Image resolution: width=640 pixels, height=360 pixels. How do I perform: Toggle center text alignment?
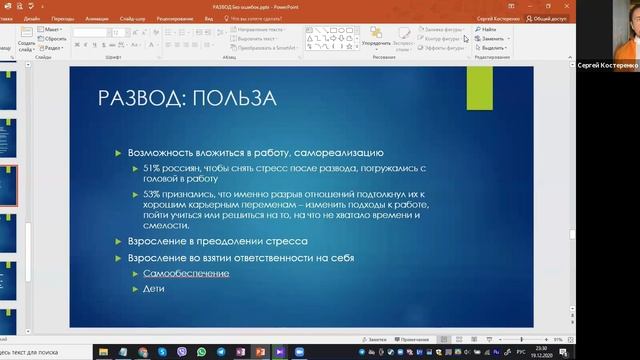tap(177, 45)
